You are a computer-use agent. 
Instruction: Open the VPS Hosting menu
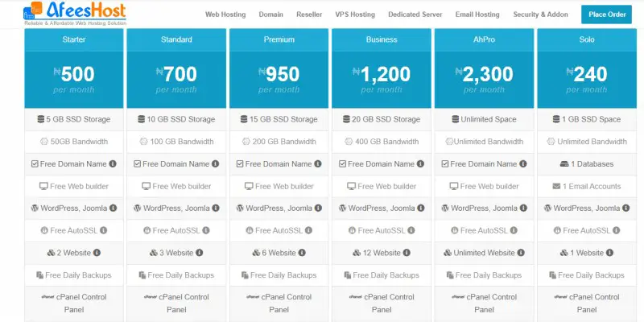(355, 14)
